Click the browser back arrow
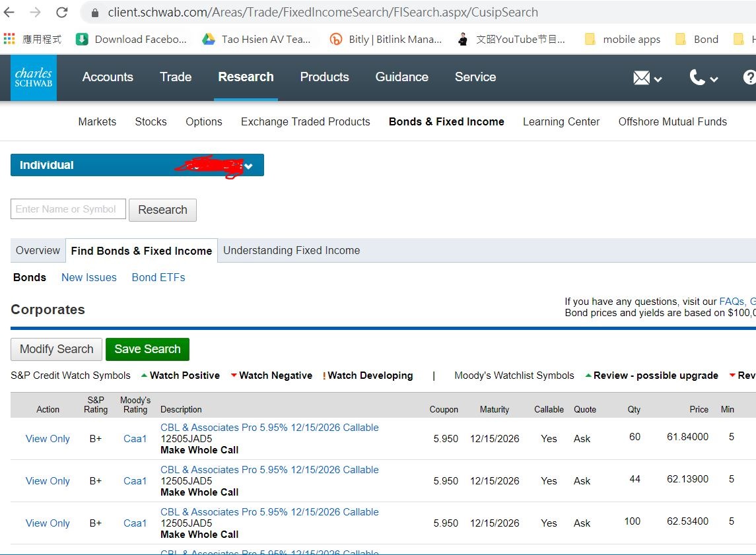Image resolution: width=756 pixels, height=555 pixels. (x=9, y=12)
